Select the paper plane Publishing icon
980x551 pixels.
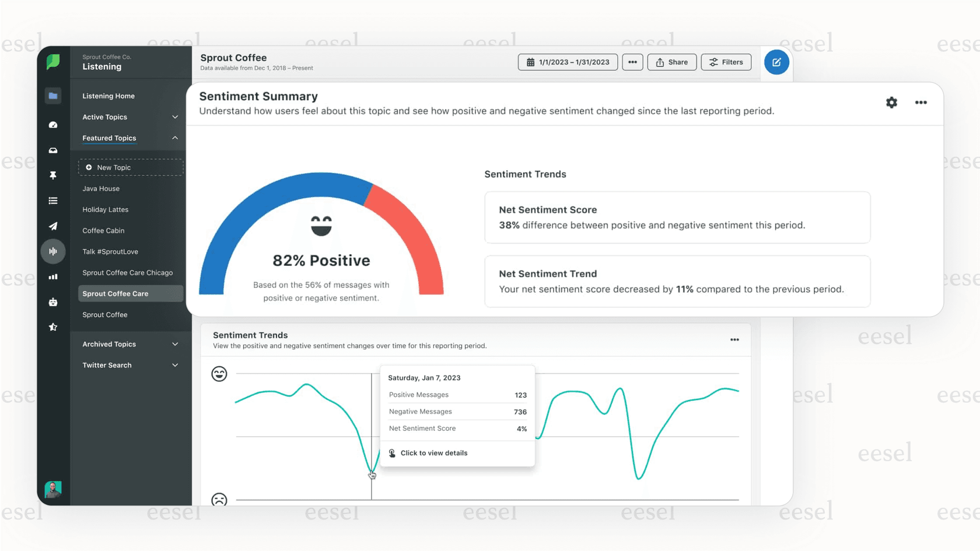(53, 226)
